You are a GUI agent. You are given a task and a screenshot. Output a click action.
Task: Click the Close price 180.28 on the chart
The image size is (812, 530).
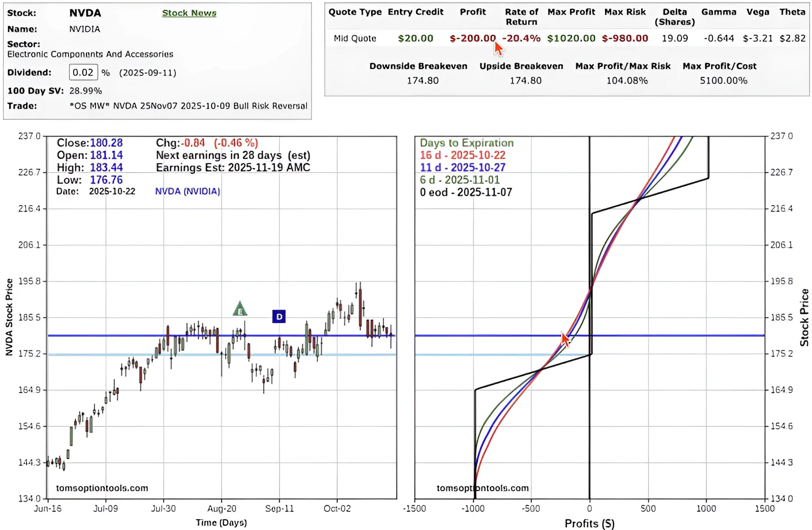coord(106,143)
